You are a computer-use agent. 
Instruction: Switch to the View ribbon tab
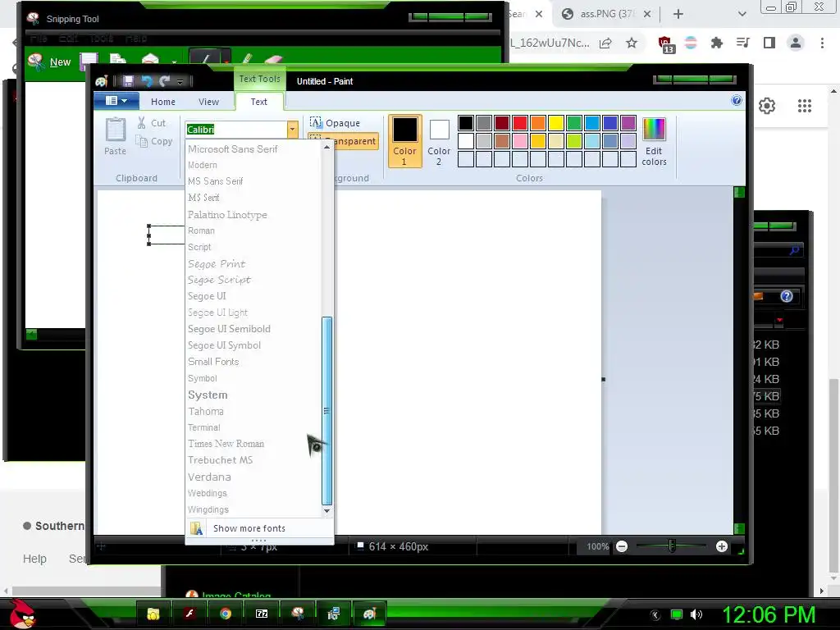208,102
